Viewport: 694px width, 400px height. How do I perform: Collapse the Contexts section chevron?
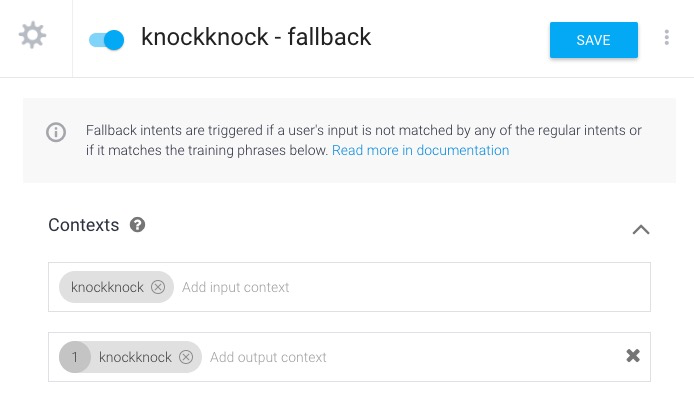[641, 229]
